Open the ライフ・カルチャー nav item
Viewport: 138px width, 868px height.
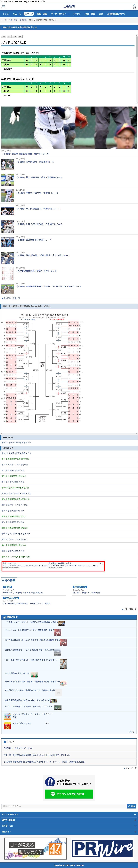click(x=60, y=14)
